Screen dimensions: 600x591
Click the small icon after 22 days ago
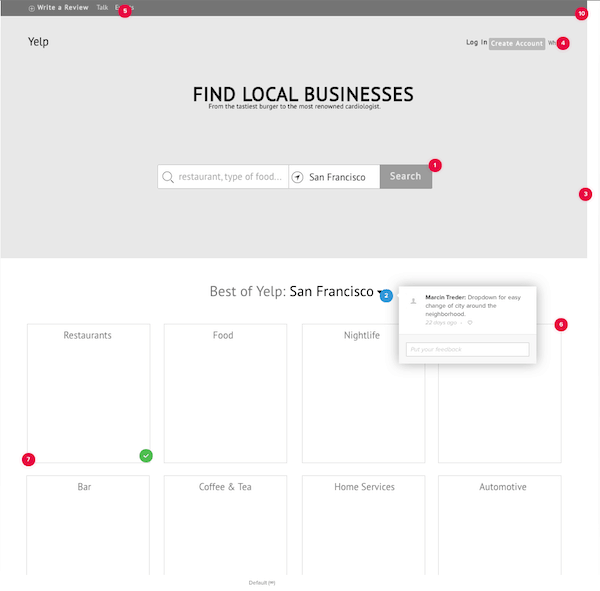click(470, 323)
